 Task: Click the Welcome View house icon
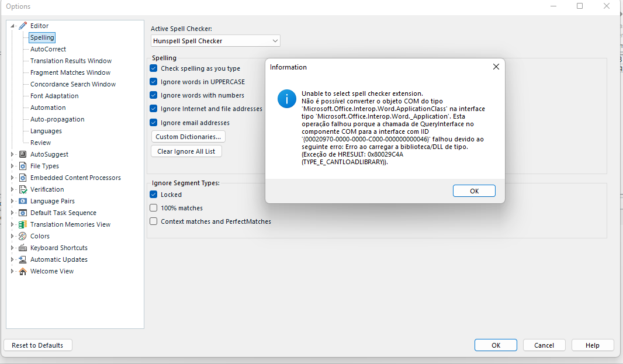click(x=23, y=272)
